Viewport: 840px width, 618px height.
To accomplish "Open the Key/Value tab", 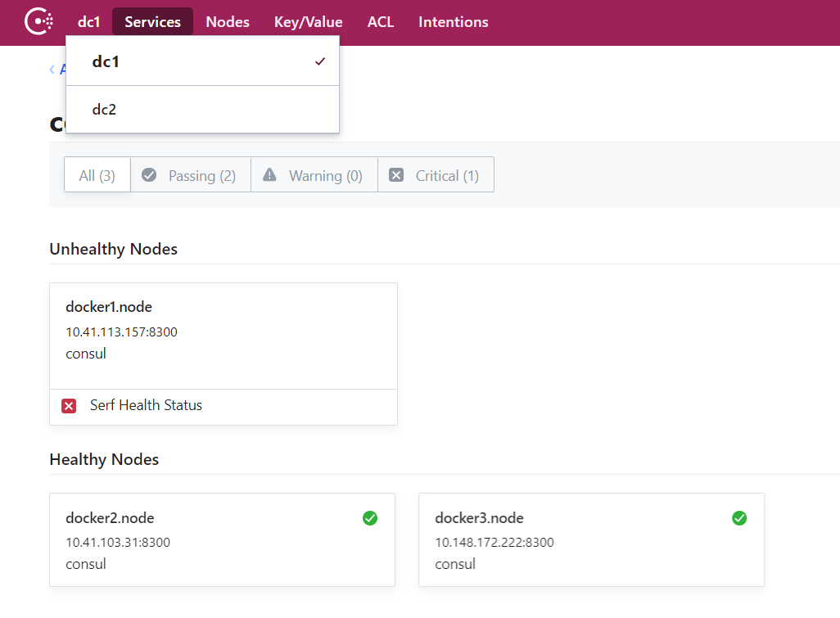I will 308,22.
